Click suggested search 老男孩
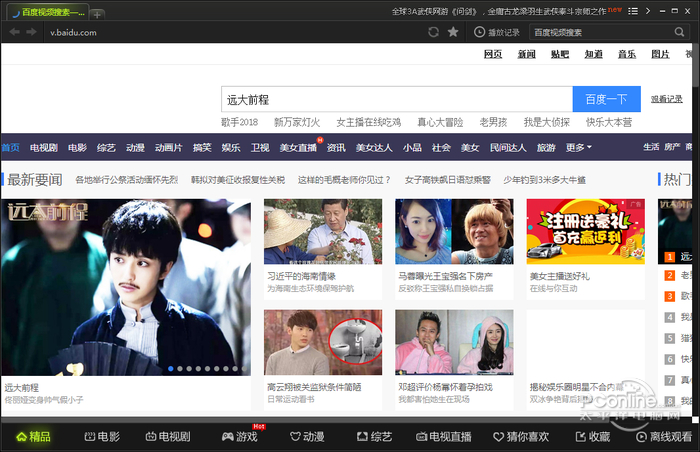 493,122
